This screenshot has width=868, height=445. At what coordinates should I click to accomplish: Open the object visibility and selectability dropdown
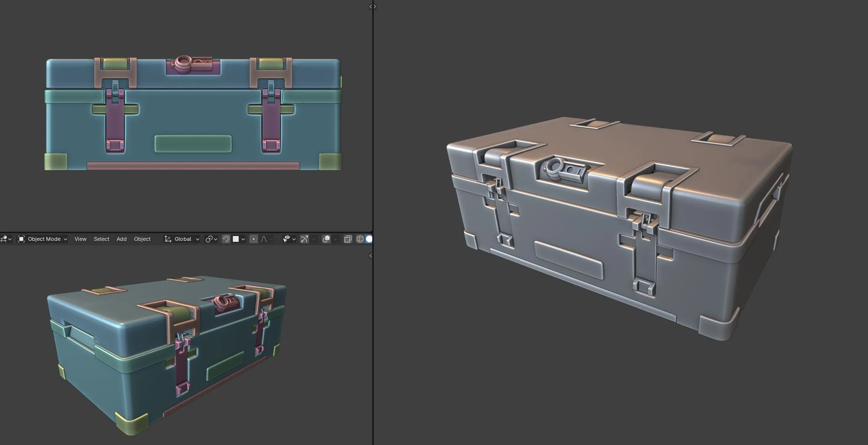289,239
